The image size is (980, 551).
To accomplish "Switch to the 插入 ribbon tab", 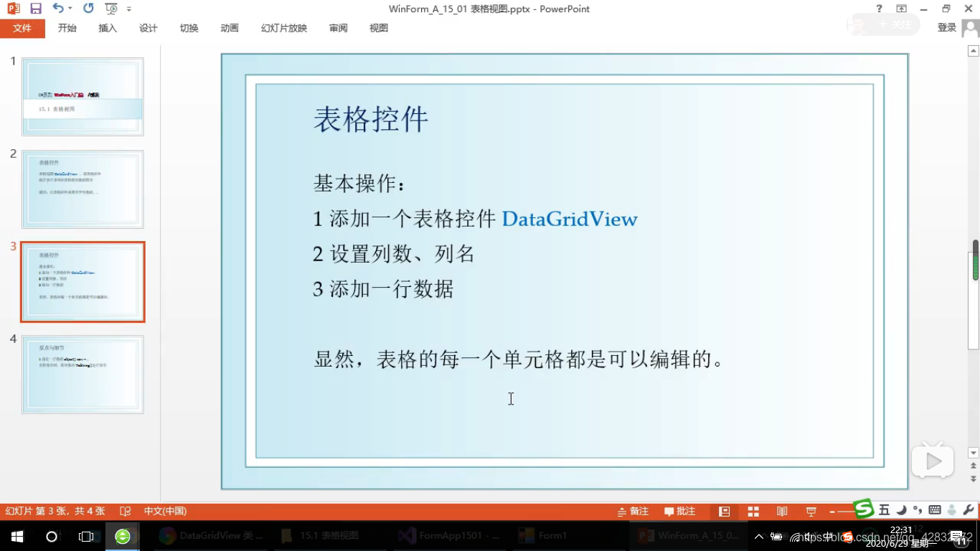I will click(x=108, y=28).
